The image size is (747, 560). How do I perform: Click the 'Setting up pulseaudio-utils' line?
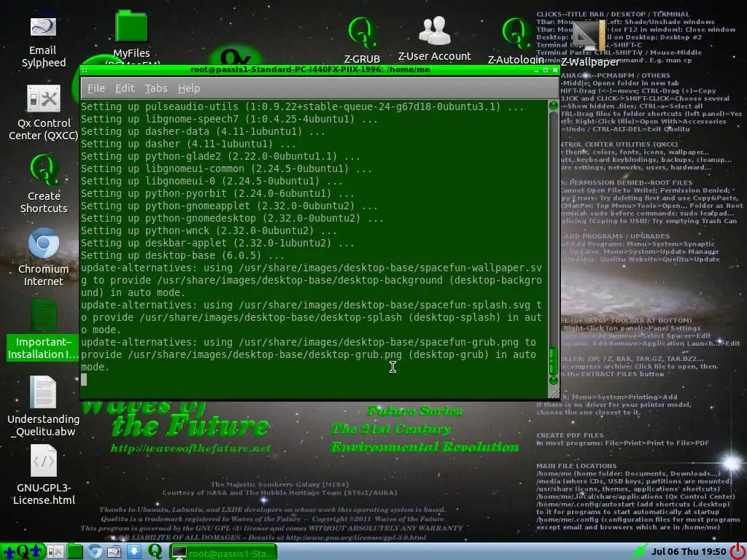pyautogui.click(x=302, y=106)
